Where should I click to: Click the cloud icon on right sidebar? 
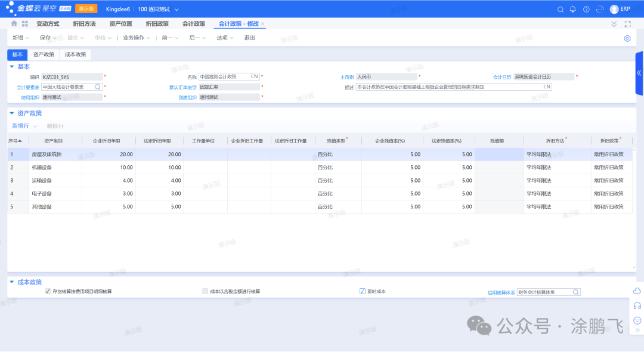click(x=637, y=291)
